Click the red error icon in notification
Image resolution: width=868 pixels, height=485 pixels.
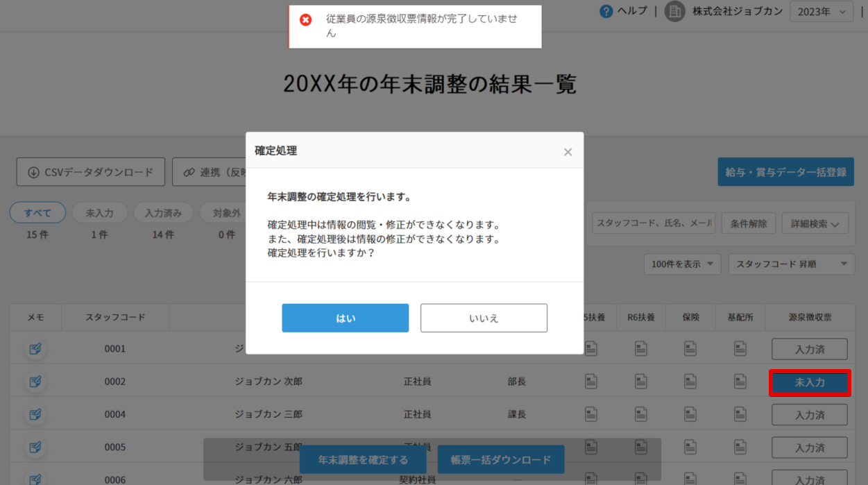point(305,19)
